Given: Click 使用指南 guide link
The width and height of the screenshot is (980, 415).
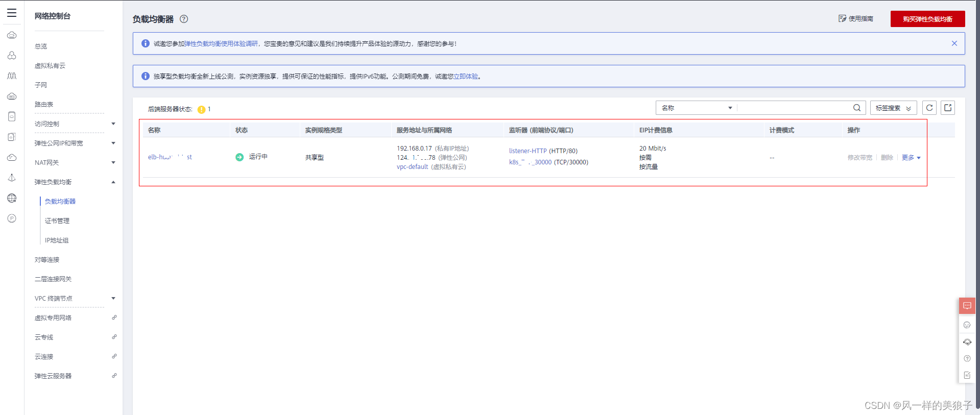Looking at the screenshot, I should pyautogui.click(x=856, y=19).
